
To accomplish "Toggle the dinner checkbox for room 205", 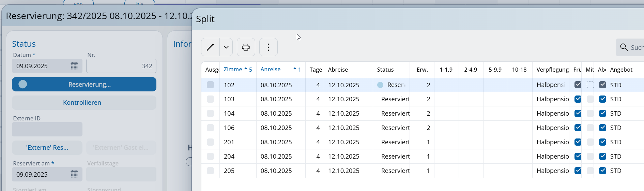I will point(602,171).
